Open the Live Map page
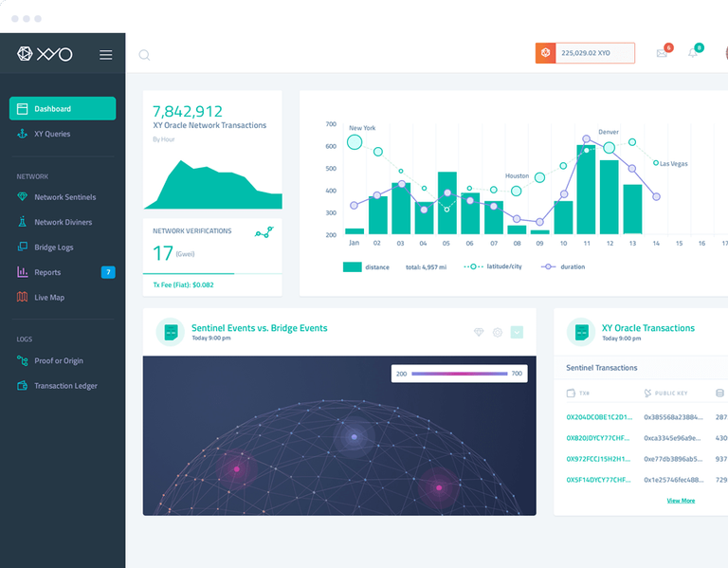Image resolution: width=728 pixels, height=568 pixels. (x=49, y=297)
